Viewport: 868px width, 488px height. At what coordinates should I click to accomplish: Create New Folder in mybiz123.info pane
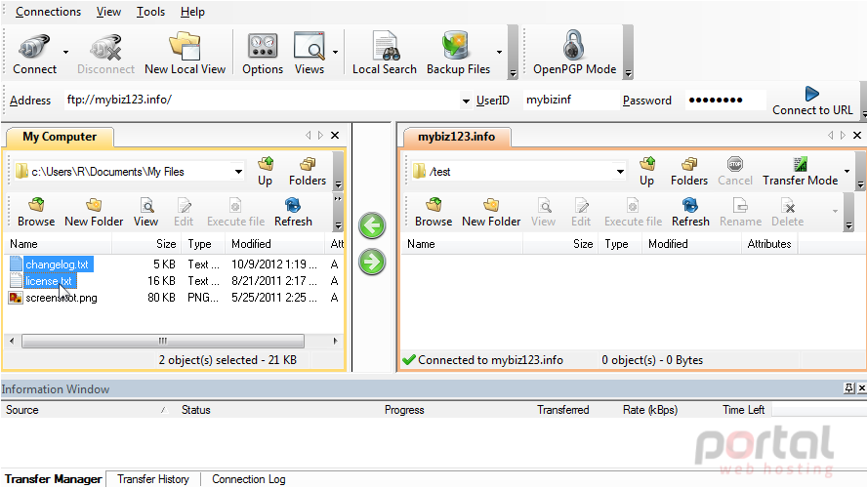coord(491,213)
